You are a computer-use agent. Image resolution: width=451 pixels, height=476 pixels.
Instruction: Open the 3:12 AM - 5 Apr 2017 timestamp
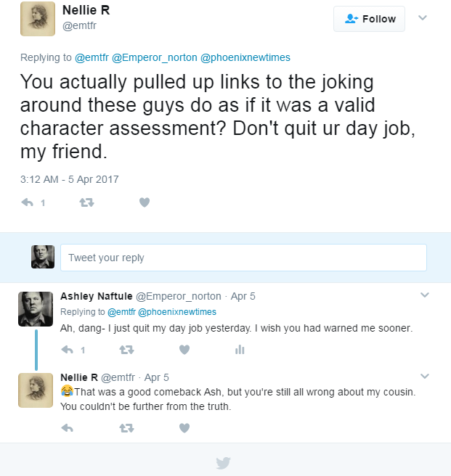click(x=70, y=179)
